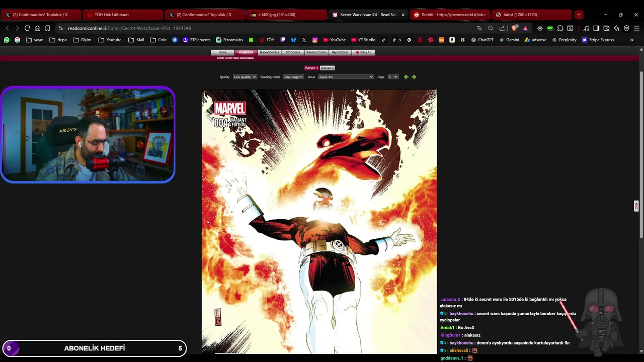The image size is (644, 362).
Task: Open the Amazon bookmark icon
Action: coord(452,40)
